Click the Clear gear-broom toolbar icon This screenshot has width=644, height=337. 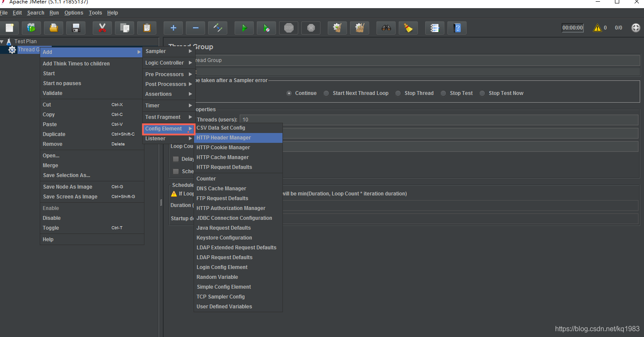337,28
